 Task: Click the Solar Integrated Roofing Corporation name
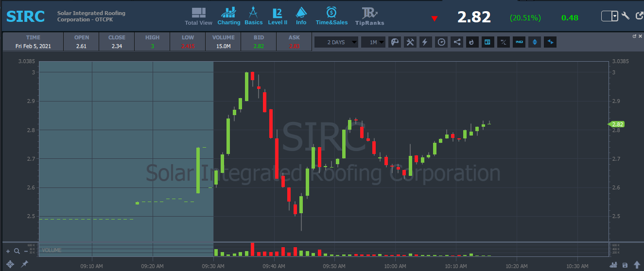[91, 16]
